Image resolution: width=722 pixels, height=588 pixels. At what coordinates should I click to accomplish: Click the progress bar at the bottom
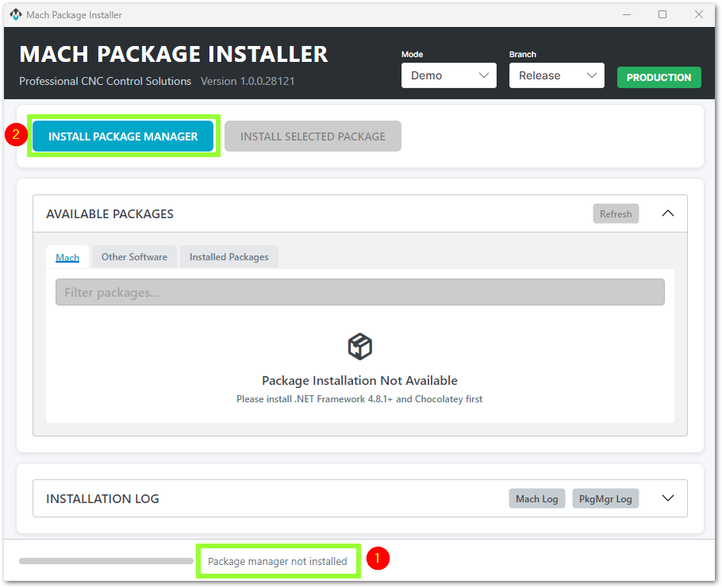coord(106,561)
